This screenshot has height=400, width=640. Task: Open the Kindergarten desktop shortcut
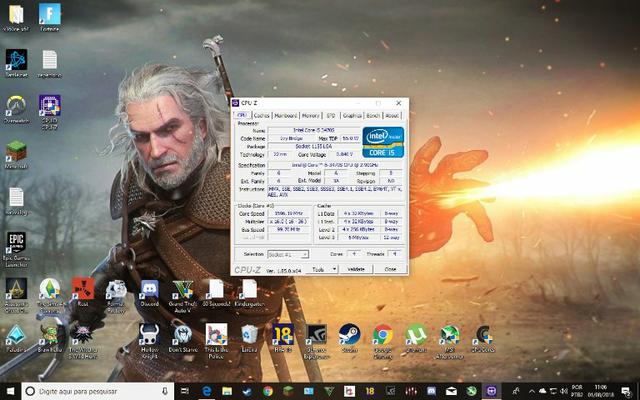tap(249, 292)
